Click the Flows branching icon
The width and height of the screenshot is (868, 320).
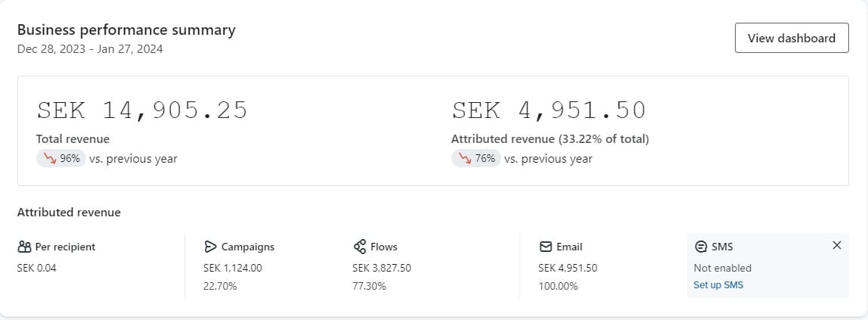360,247
